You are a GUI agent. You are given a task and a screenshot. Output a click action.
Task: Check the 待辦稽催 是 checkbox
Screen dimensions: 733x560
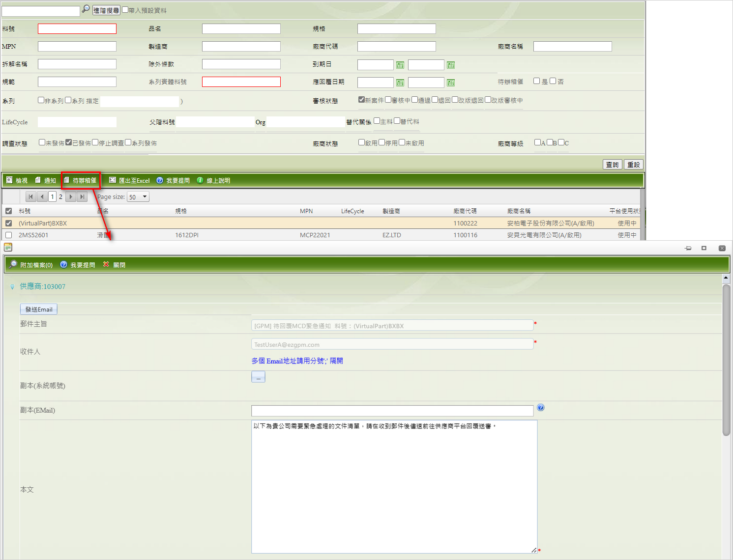click(x=537, y=81)
